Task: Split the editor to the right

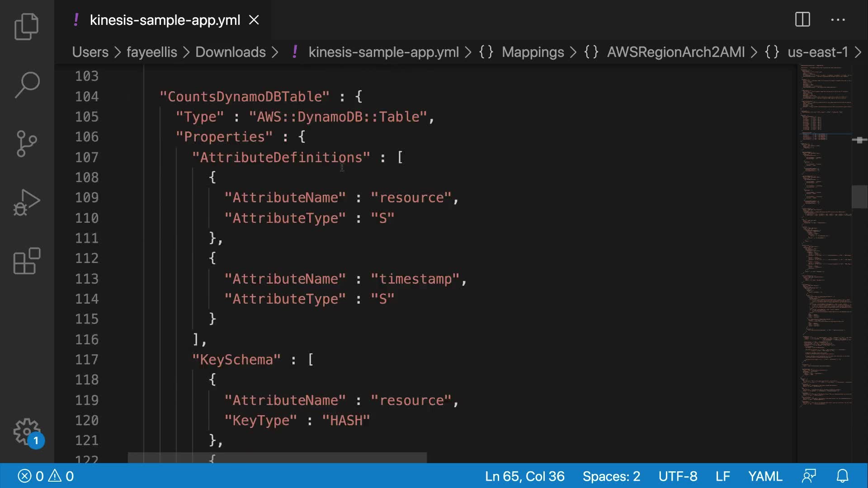Action: 802,19
